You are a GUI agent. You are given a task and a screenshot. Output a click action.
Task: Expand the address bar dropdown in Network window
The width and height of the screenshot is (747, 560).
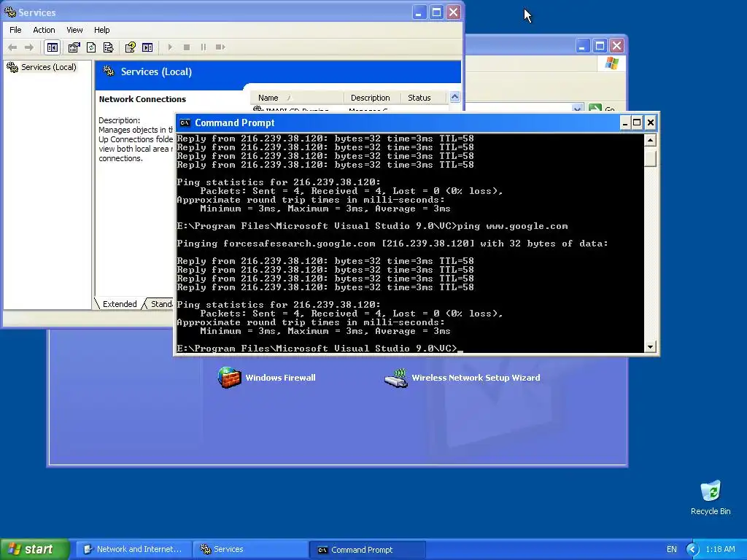coord(577,109)
